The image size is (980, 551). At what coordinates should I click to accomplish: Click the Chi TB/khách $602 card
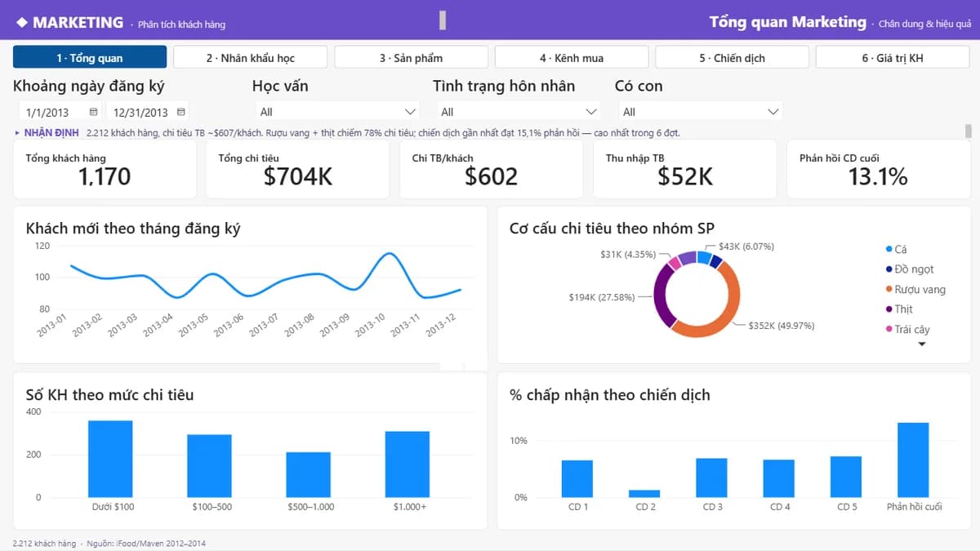[492, 169]
